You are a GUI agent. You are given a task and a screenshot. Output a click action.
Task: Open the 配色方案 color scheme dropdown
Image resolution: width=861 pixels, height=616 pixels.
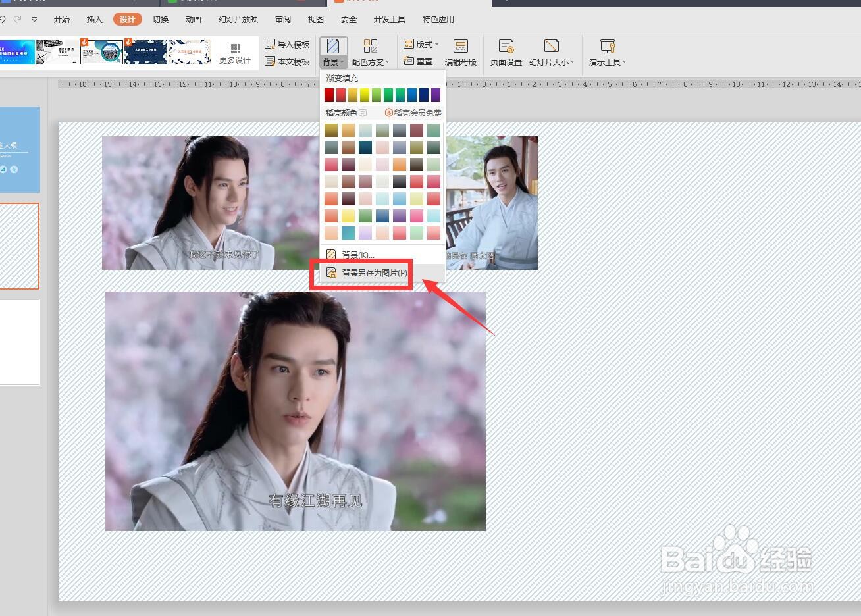[x=371, y=53]
